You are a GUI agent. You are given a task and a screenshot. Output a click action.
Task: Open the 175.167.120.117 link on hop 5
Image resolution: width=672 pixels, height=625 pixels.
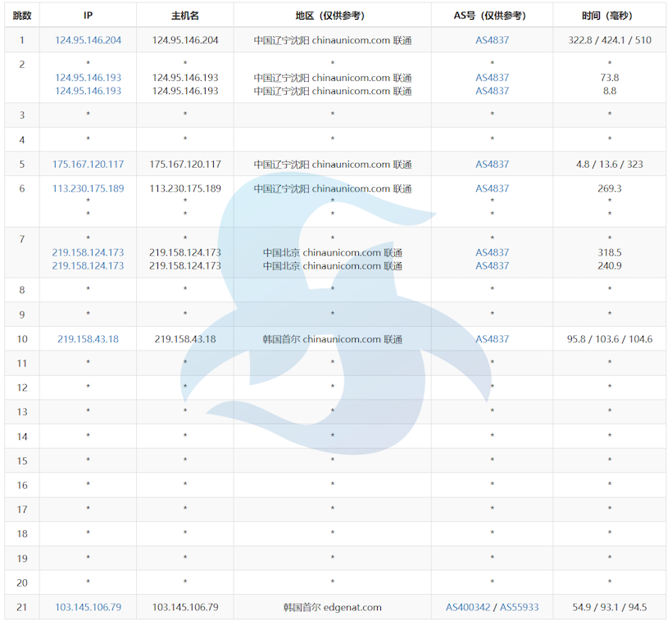point(88,164)
